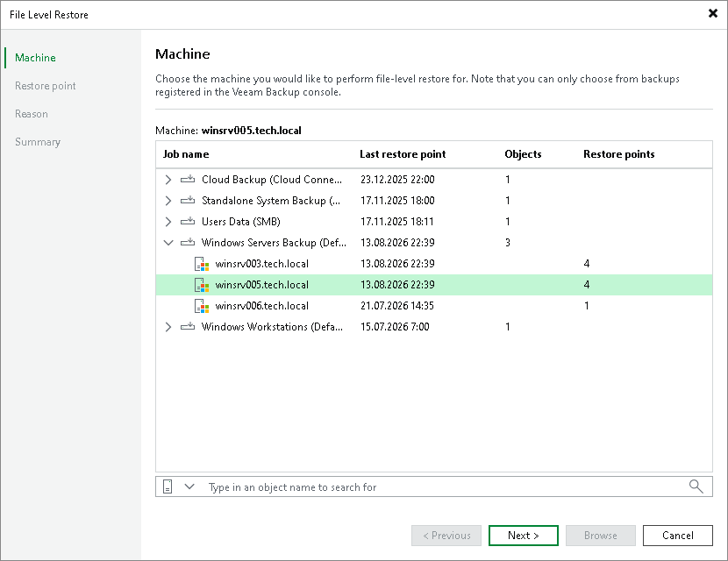Go to the Machine wizard step
The height and width of the screenshot is (561, 728).
click(x=35, y=58)
